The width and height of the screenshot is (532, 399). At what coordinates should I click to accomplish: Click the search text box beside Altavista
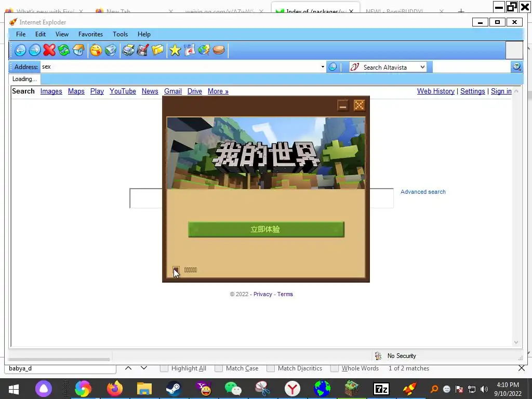click(x=471, y=67)
